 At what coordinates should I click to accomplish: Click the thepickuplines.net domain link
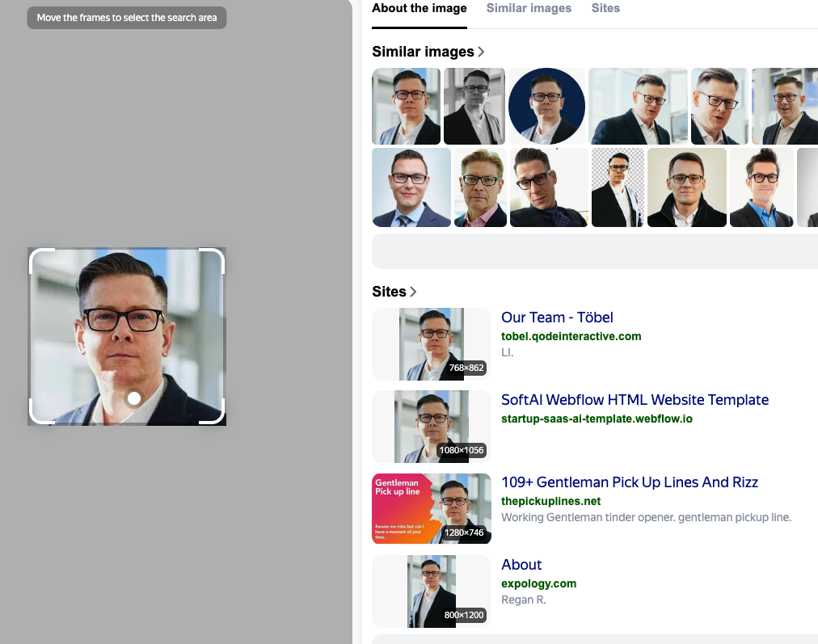550,501
